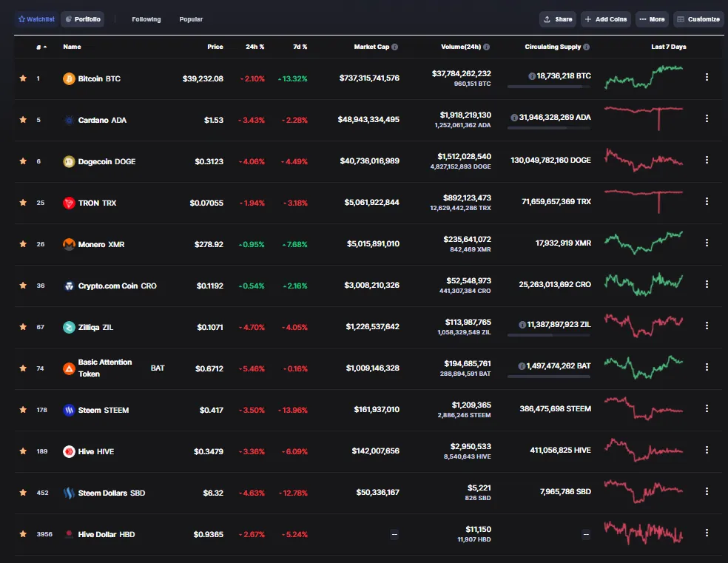Open the TRON three-dot menu

707,201
